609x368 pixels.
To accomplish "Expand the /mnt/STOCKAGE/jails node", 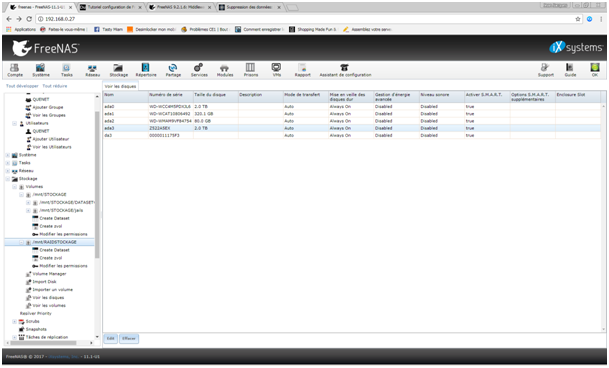I will point(28,210).
